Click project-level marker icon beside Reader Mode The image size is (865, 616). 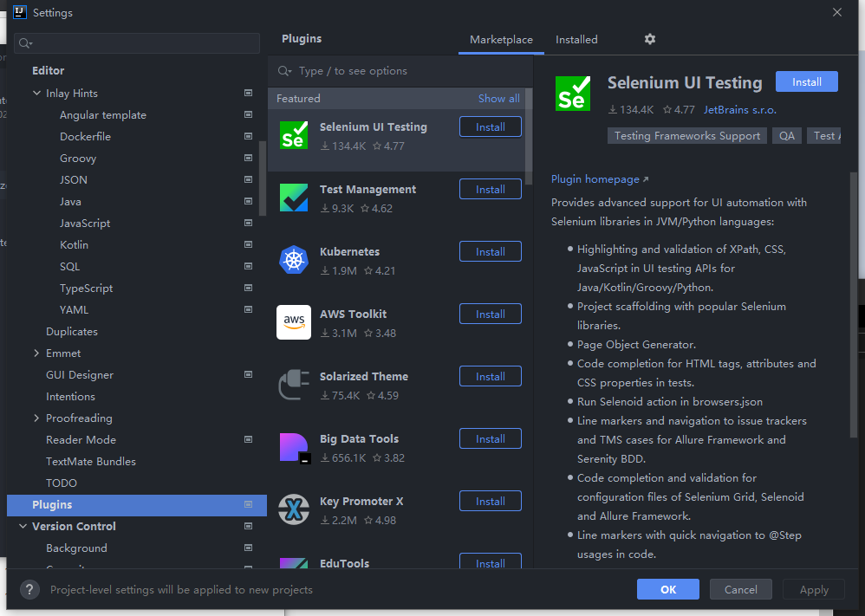click(248, 439)
